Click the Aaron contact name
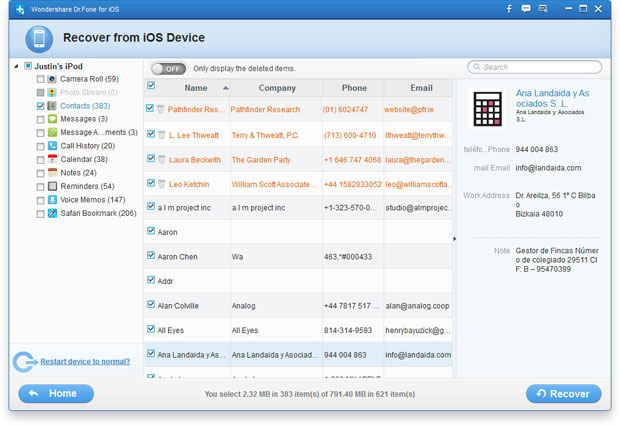 point(167,232)
